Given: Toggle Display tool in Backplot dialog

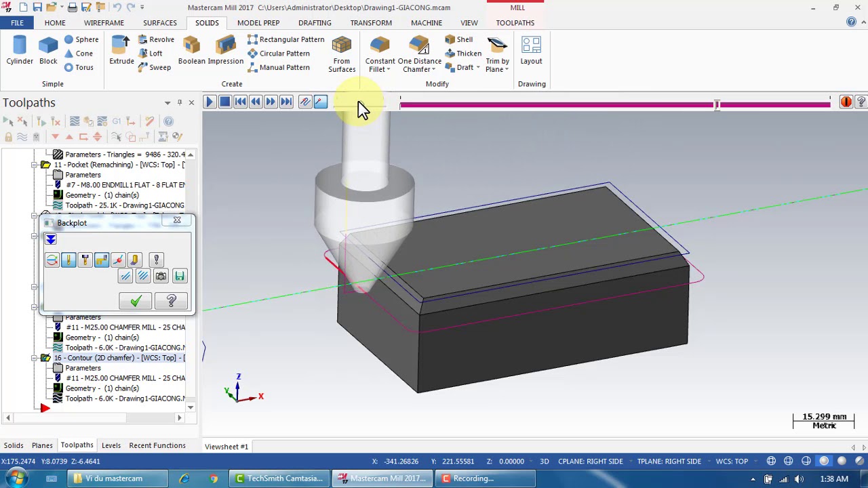Looking at the screenshot, I should point(68,260).
